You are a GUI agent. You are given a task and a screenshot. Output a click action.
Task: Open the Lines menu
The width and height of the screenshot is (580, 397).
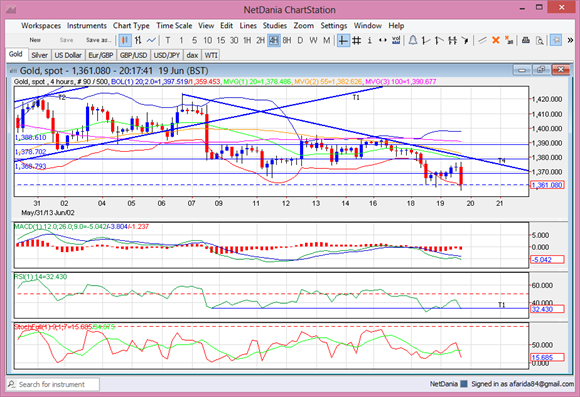pos(248,26)
